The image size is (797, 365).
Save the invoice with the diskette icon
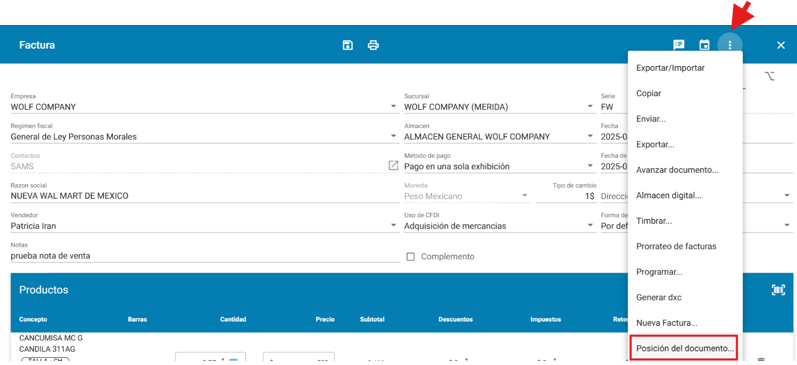[x=348, y=45]
